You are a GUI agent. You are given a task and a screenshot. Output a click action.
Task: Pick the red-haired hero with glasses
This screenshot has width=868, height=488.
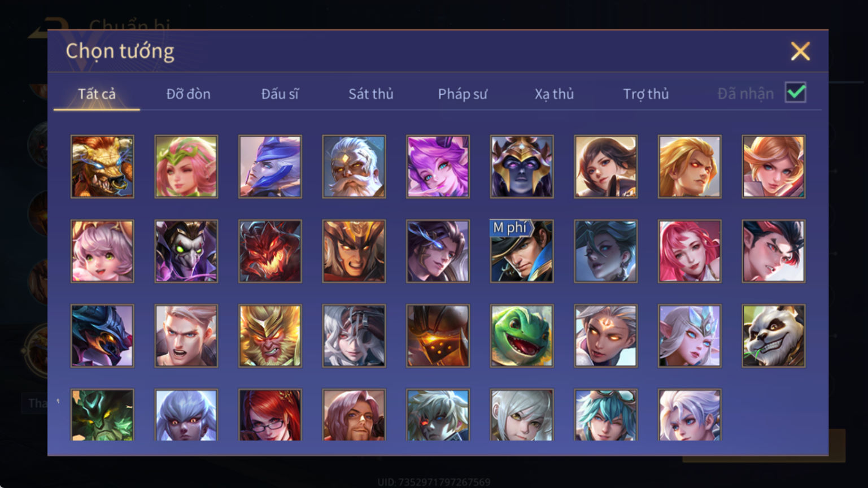coord(270,415)
